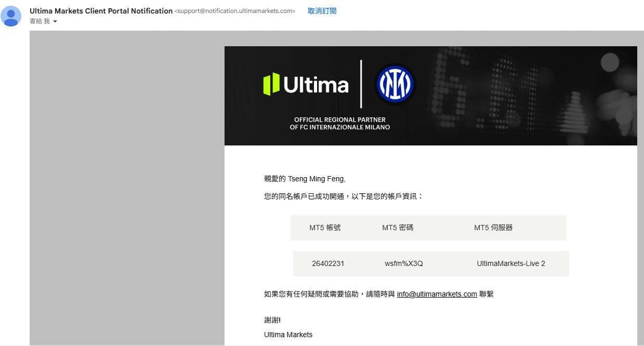Click the 取消訂閱 unsubscribe link
This screenshot has width=644, height=346.
(322, 11)
